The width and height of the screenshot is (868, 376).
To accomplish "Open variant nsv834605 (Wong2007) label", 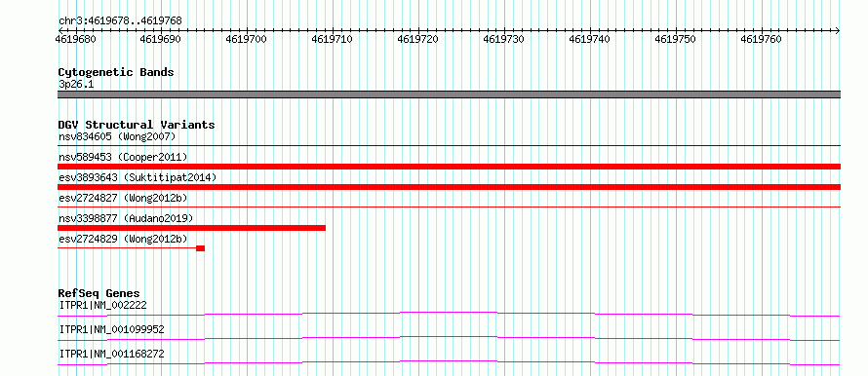I will coord(117,136).
